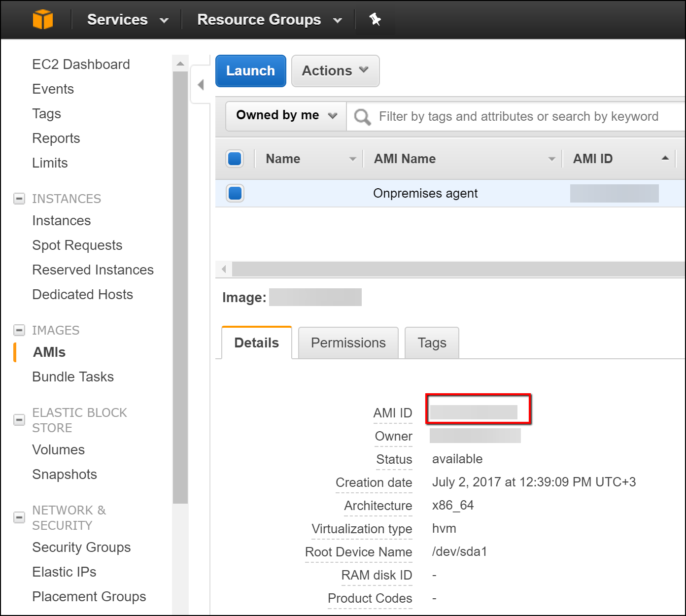The width and height of the screenshot is (686, 616).
Task: Click the sidebar scroll up arrow
Action: [180, 64]
